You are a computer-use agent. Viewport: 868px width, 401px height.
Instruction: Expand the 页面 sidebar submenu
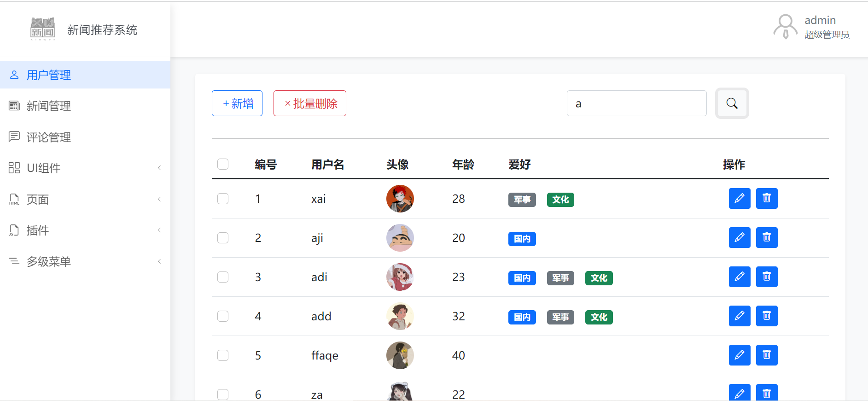pos(85,199)
